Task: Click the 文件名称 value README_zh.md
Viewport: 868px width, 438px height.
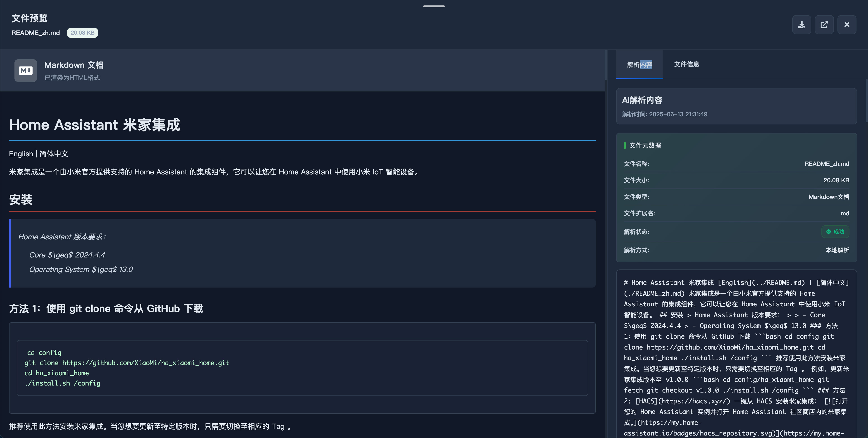Action: click(827, 164)
